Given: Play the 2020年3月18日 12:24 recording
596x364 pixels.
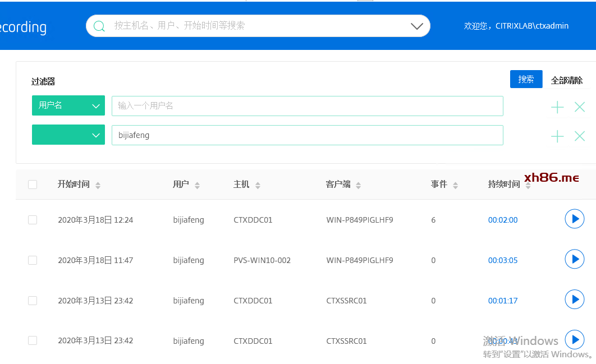Looking at the screenshot, I should [x=574, y=219].
